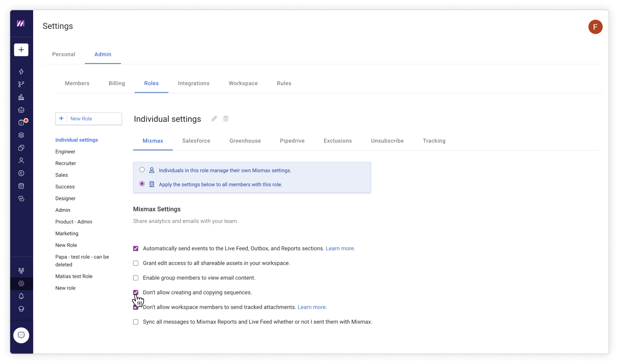
Task: Open the Rules tab
Action: click(284, 83)
